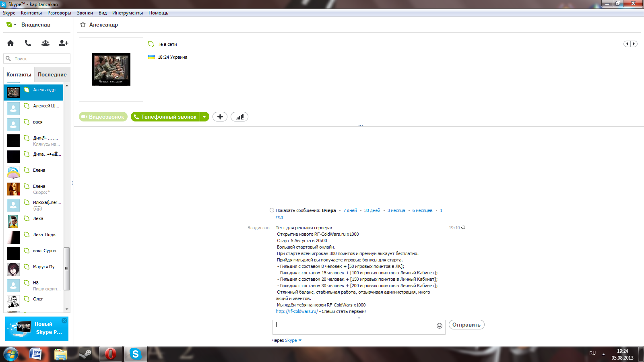
Task: Open the Помощь menu
Action: click(158, 13)
